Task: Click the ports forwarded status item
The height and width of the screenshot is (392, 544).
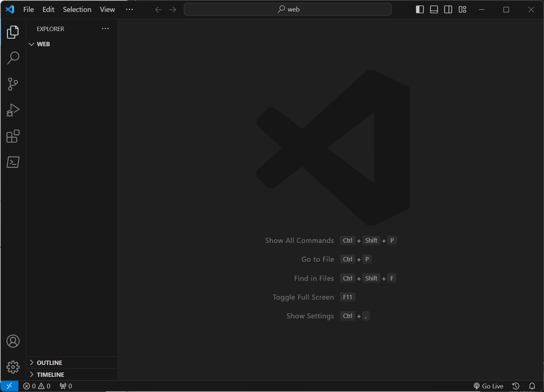Action: point(66,386)
